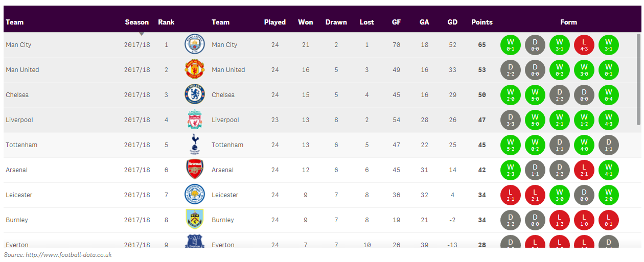Image resolution: width=644 pixels, height=262 pixels.
Task: Click Man City's red L 4-3 form circle
Action: (x=584, y=45)
